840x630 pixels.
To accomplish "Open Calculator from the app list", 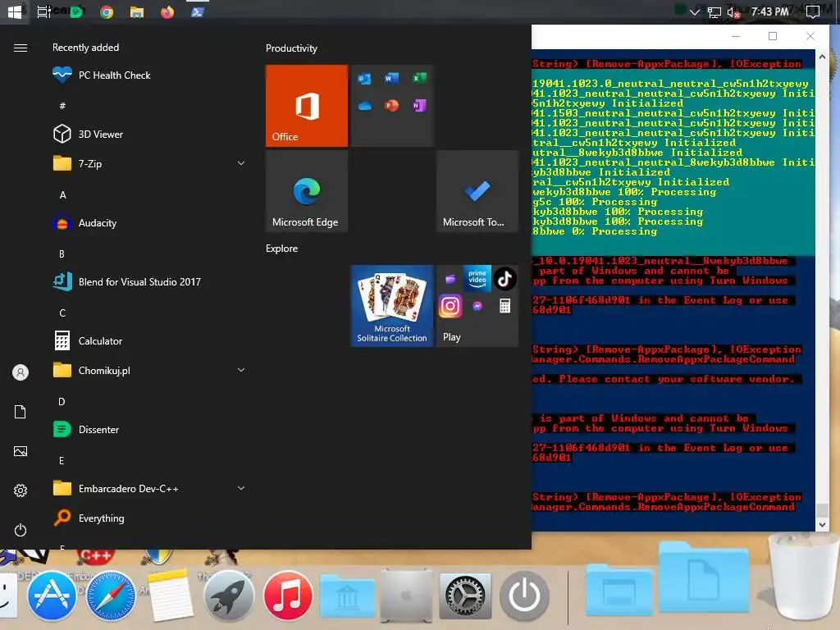I will point(88,340).
